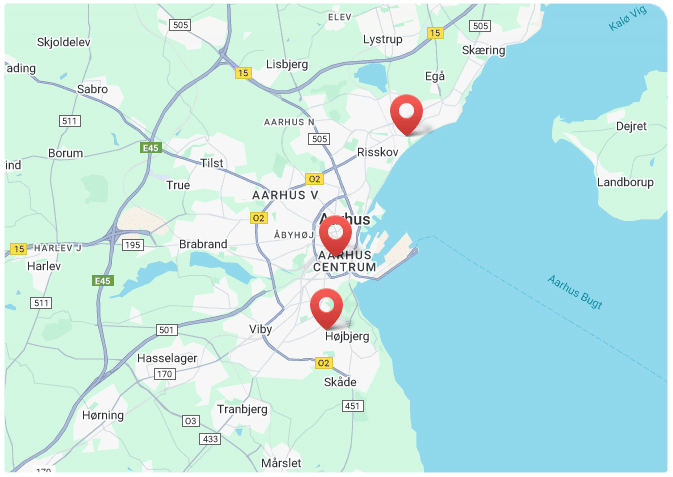Click the red pin near Risskov
This screenshot has height=477, width=673.
(x=406, y=114)
